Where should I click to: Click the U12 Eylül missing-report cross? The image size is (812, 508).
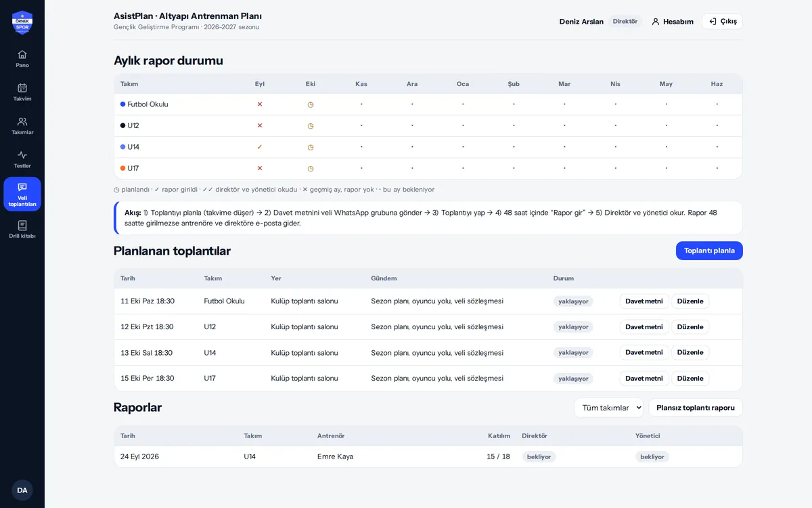260,125
